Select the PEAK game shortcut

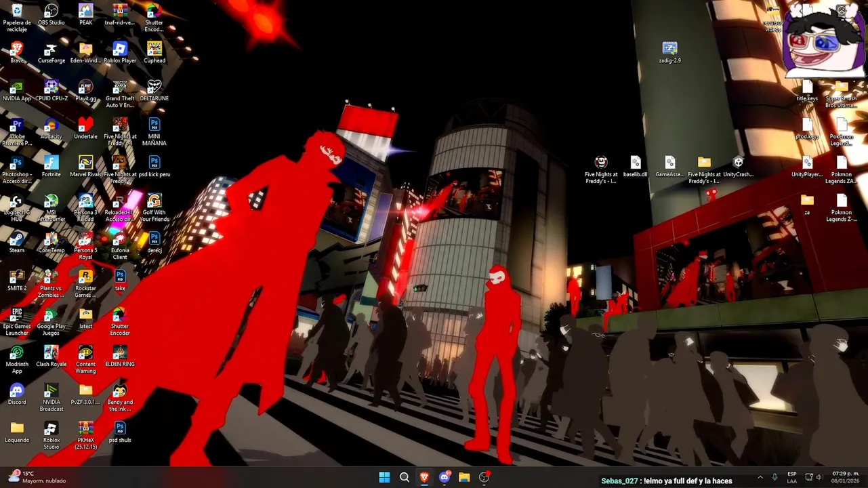85,14
